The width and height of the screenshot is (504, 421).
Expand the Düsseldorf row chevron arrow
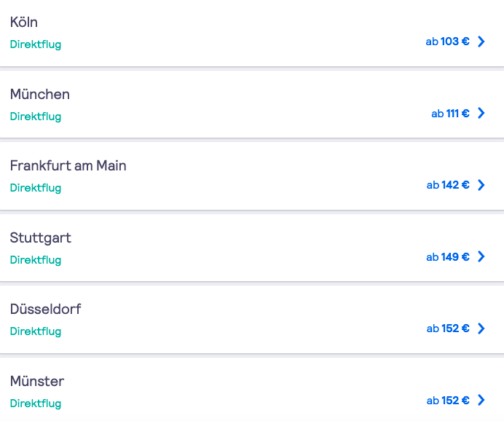click(x=481, y=328)
